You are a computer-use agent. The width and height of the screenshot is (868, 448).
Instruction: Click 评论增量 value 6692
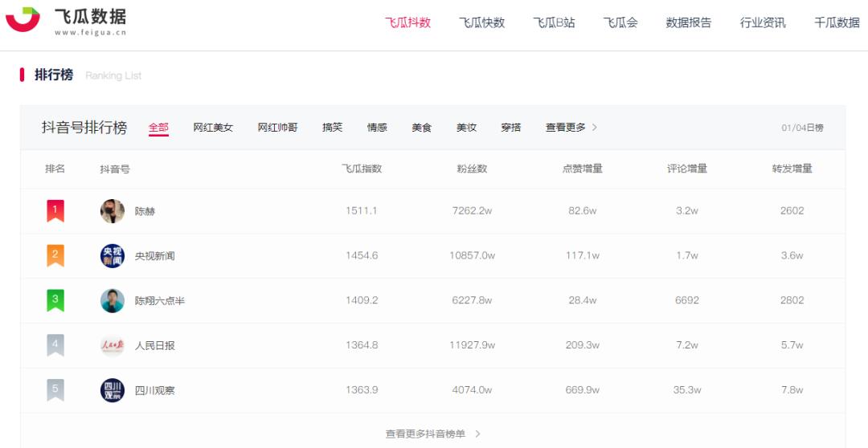coord(687,300)
